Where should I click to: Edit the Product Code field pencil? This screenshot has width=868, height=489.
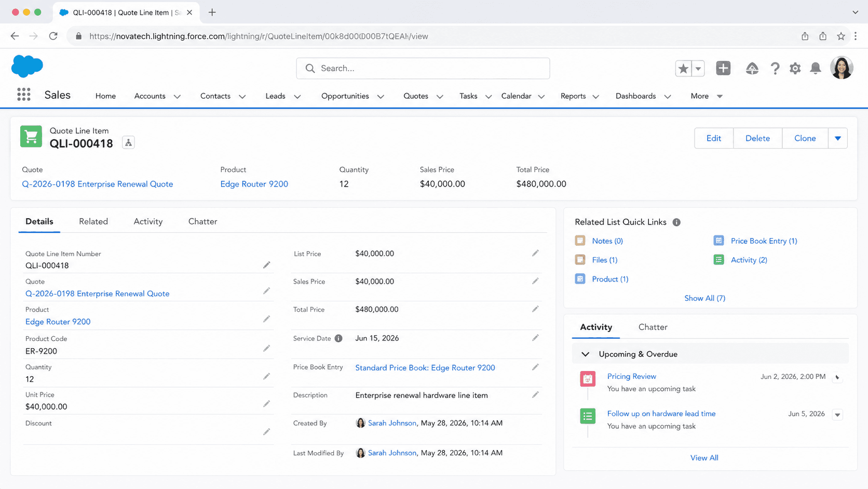coord(266,348)
